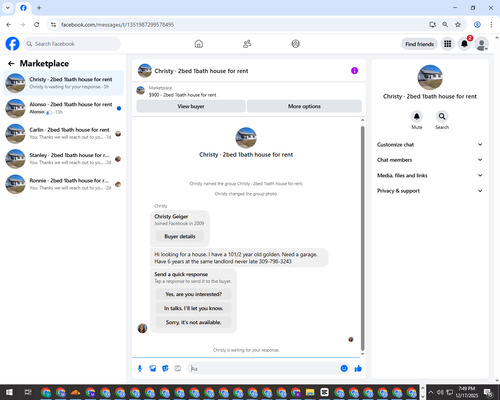Choose a GIF in the composer
The width and height of the screenshot is (500, 400).
pyautogui.click(x=178, y=368)
